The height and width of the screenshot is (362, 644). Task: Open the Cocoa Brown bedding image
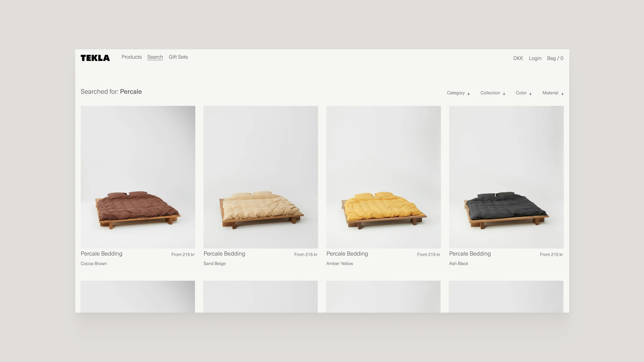(138, 177)
